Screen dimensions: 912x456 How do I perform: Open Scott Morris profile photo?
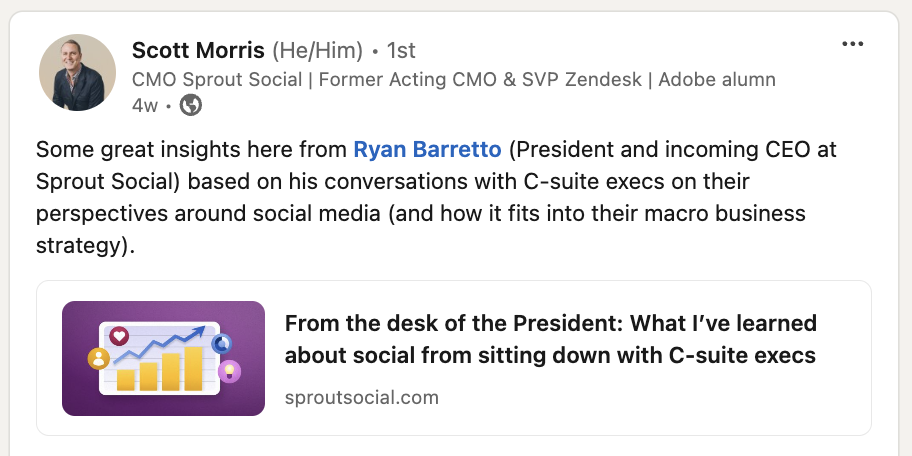[77, 72]
